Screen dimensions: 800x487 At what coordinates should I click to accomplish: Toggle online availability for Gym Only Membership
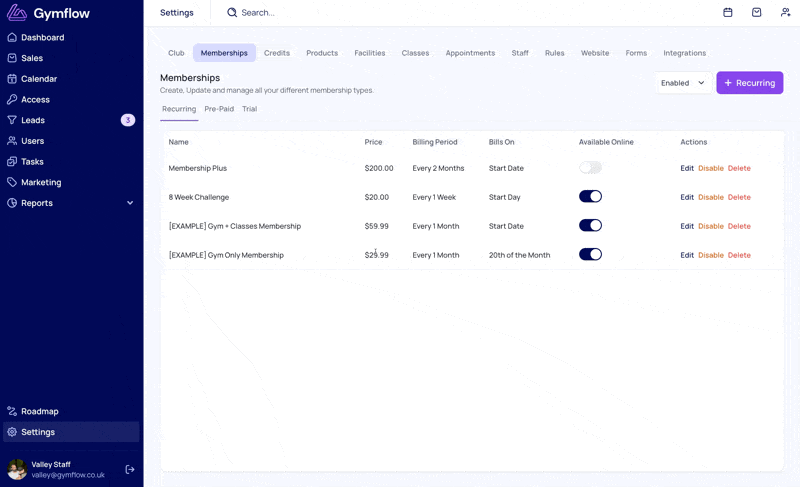point(590,255)
